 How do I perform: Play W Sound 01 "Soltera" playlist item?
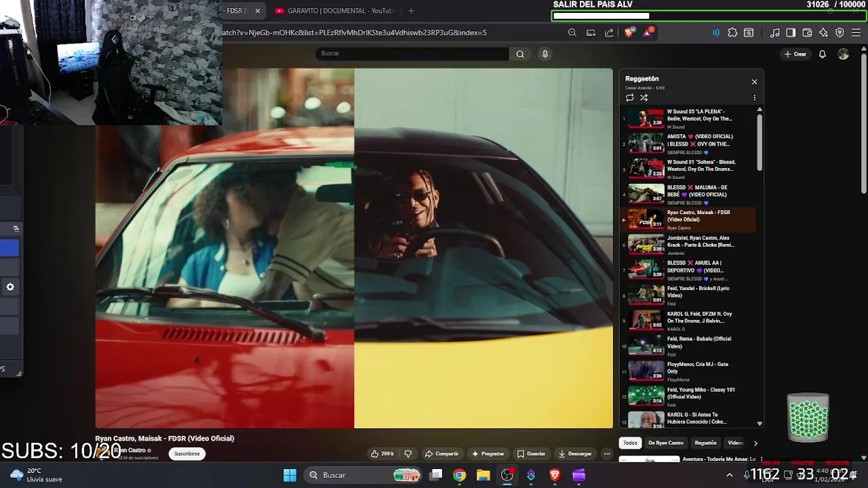(688, 169)
